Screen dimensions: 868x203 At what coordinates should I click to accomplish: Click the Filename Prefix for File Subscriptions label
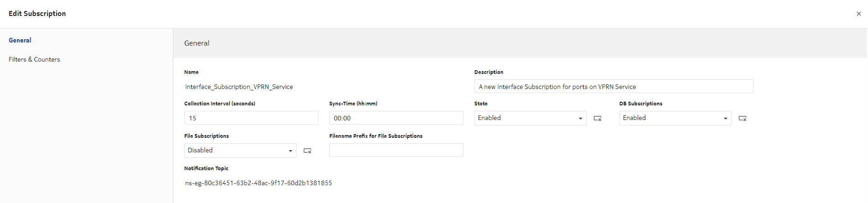[376, 136]
